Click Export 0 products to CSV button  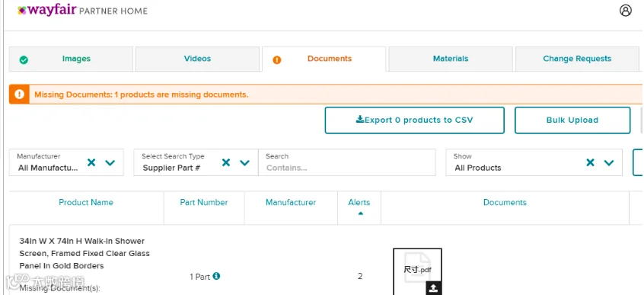pos(414,120)
